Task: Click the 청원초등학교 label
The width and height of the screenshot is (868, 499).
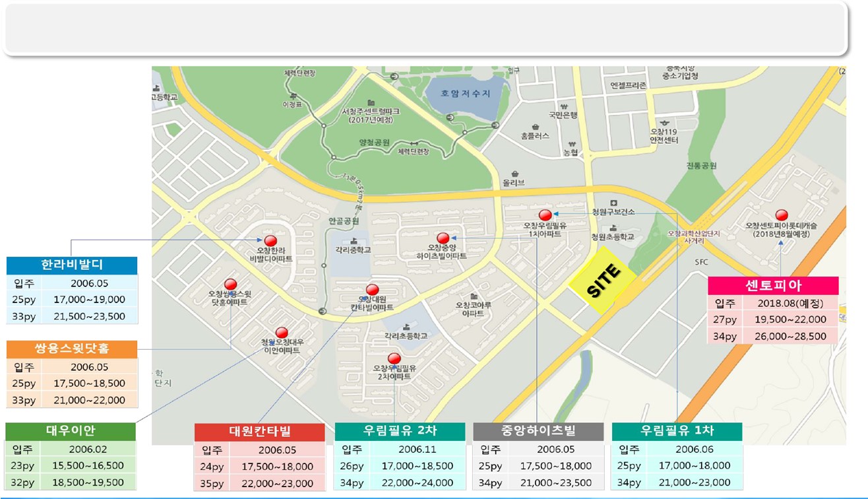Action: 613,236
